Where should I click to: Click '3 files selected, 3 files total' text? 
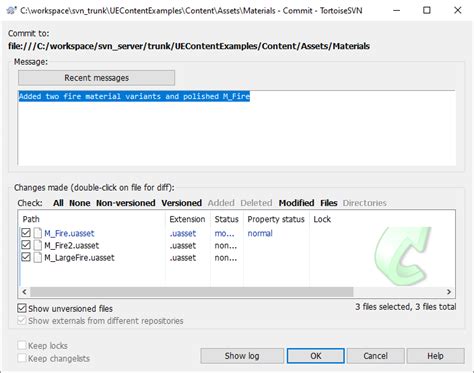point(405,307)
